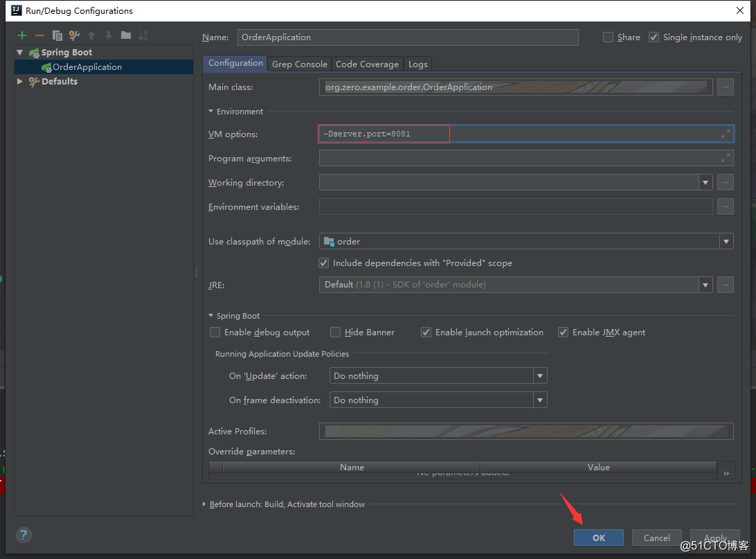This screenshot has width=756, height=559.
Task: Collapse the Spring Boot settings section
Action: 210,315
